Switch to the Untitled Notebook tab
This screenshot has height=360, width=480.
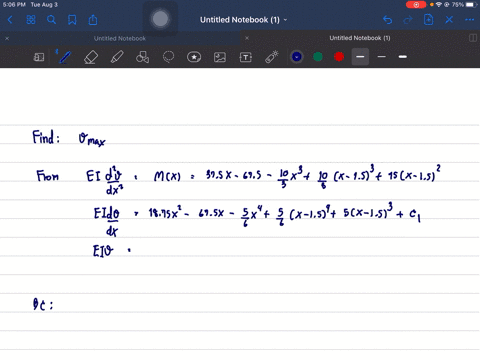point(120,38)
